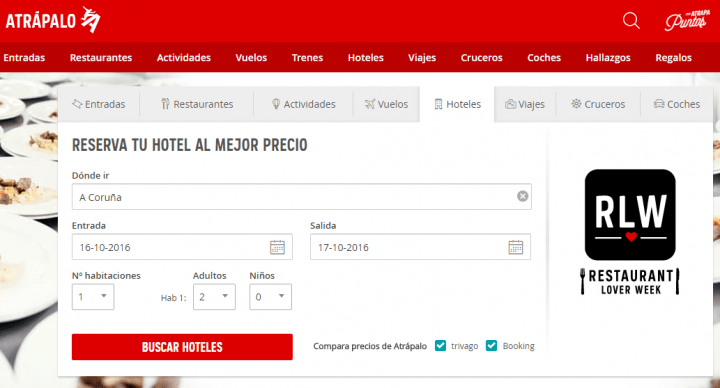Click the Buscar Hoteles button
Image resolution: width=720 pixels, height=388 pixels.
pyautogui.click(x=182, y=347)
